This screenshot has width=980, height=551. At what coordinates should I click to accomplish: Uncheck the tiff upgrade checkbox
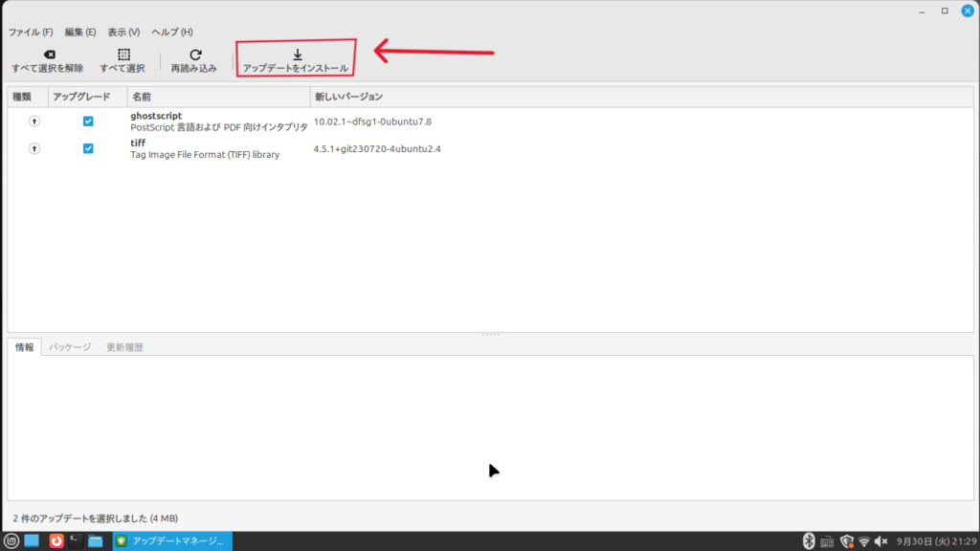[x=88, y=148]
